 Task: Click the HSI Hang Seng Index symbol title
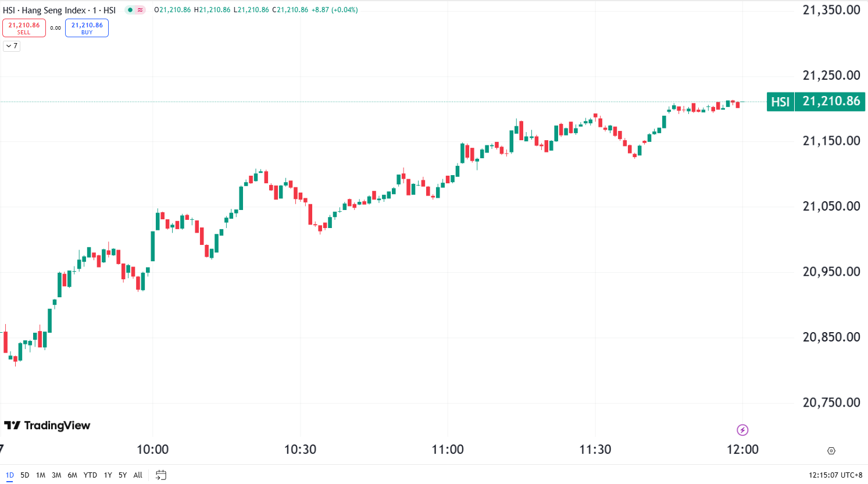(59, 10)
